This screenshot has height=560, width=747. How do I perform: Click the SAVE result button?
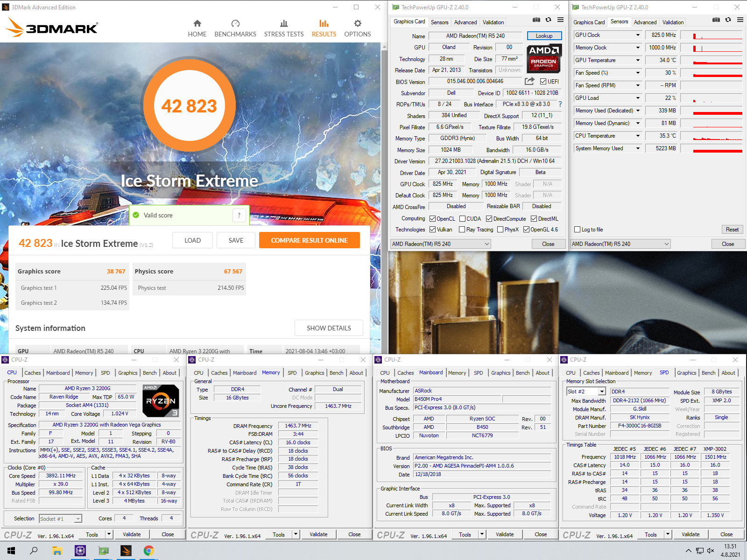[236, 240]
